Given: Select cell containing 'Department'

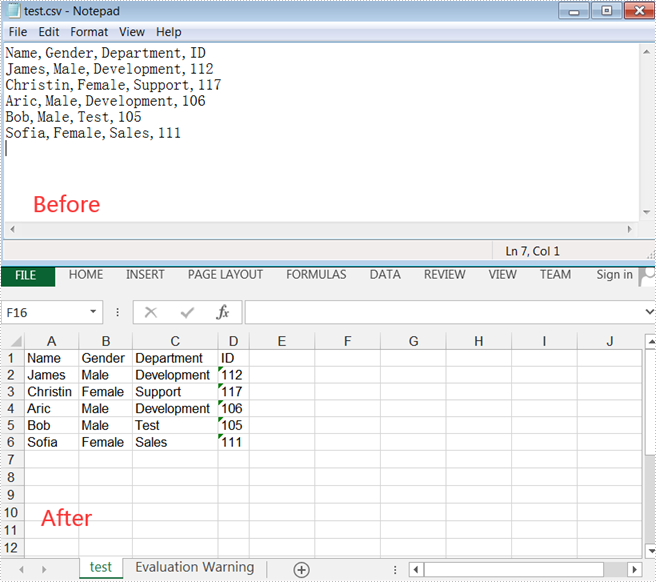Looking at the screenshot, I should pyautogui.click(x=175, y=359).
